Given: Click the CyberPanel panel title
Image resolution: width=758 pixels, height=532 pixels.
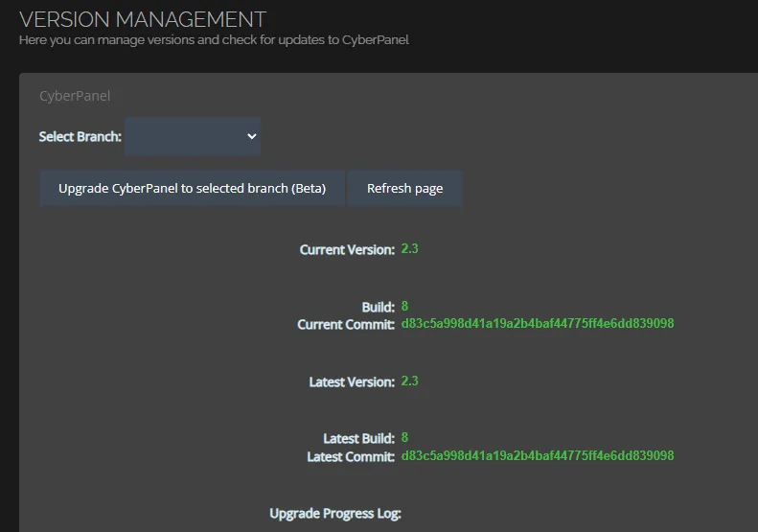Looking at the screenshot, I should coord(75,96).
